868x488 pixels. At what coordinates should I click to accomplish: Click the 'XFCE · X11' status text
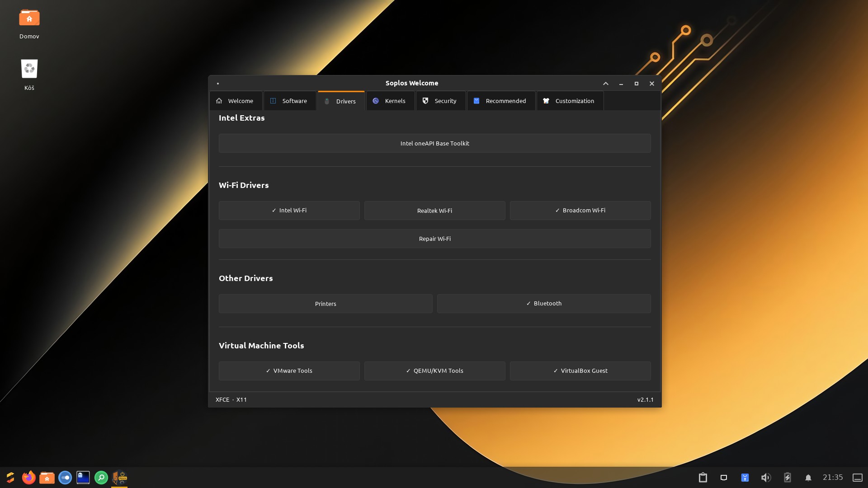231,400
